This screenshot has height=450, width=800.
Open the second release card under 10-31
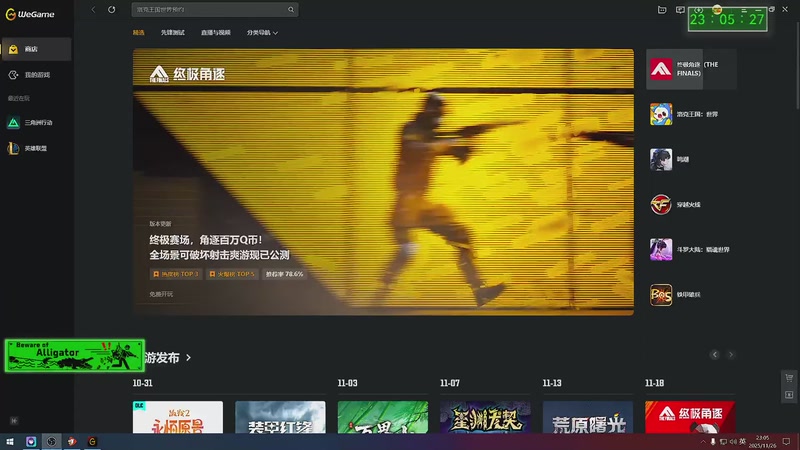[280, 417]
